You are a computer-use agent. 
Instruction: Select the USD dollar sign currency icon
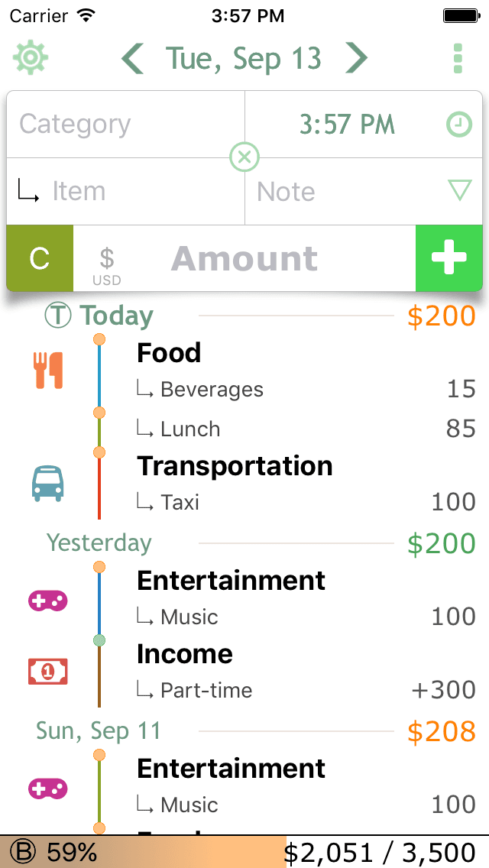click(106, 258)
